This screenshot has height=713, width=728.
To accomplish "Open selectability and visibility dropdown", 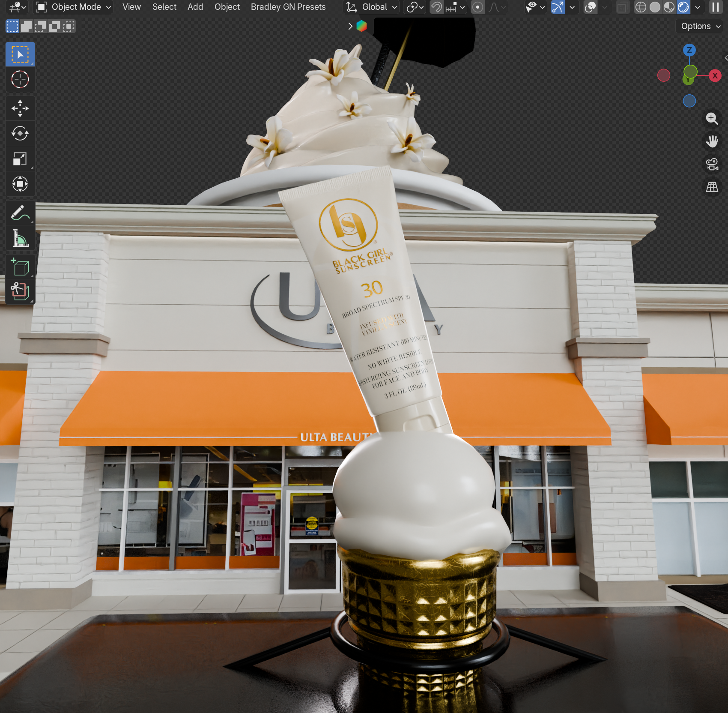I will (x=535, y=7).
